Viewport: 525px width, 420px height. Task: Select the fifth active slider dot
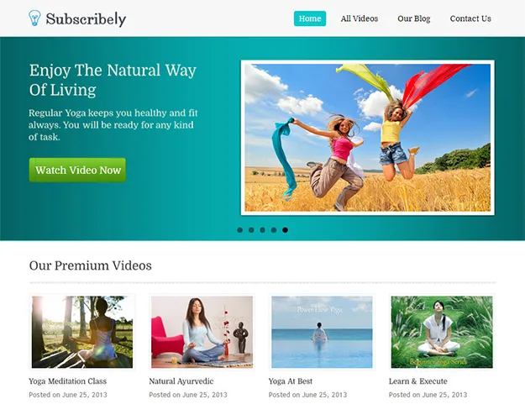[x=285, y=230]
